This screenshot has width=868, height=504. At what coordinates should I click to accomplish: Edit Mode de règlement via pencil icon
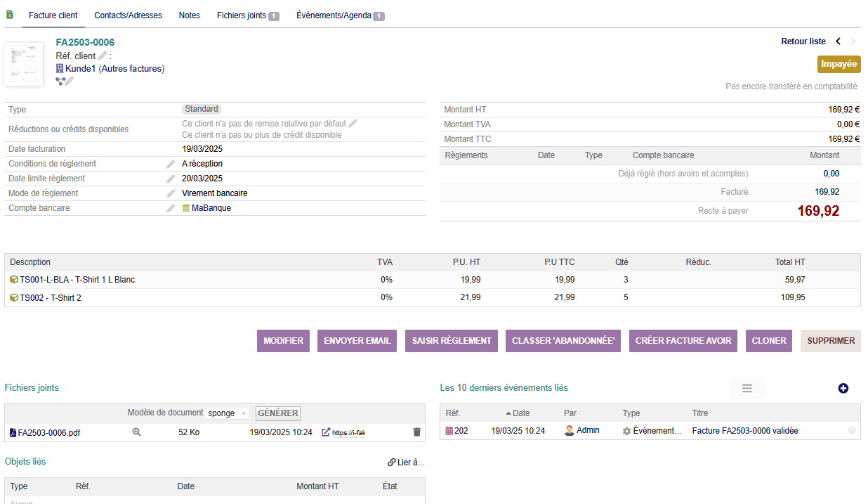(x=171, y=193)
